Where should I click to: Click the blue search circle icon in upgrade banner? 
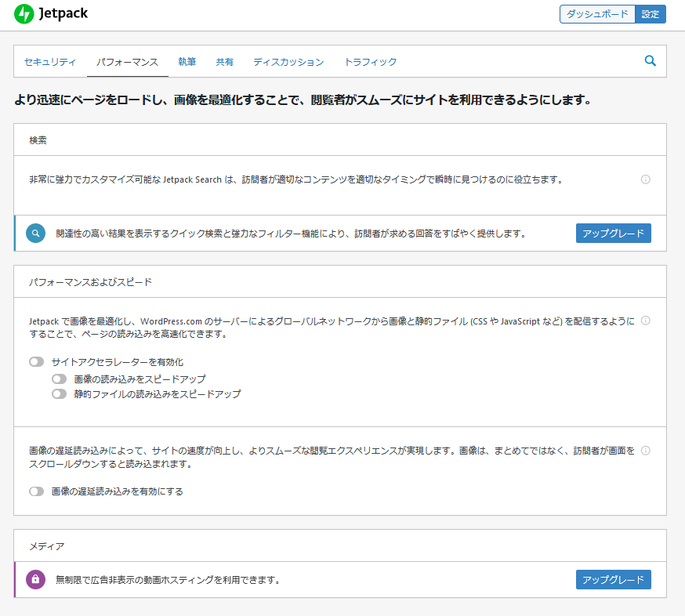point(35,234)
